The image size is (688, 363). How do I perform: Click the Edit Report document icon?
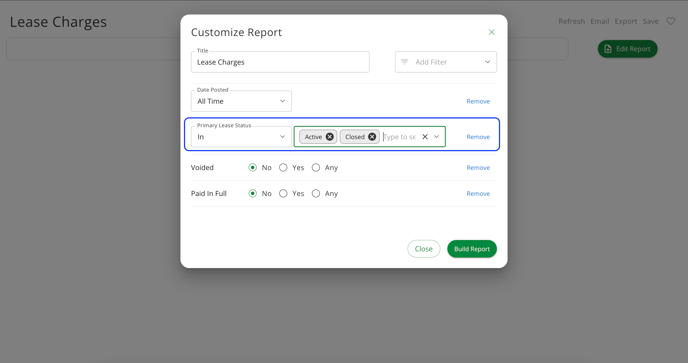(x=608, y=49)
